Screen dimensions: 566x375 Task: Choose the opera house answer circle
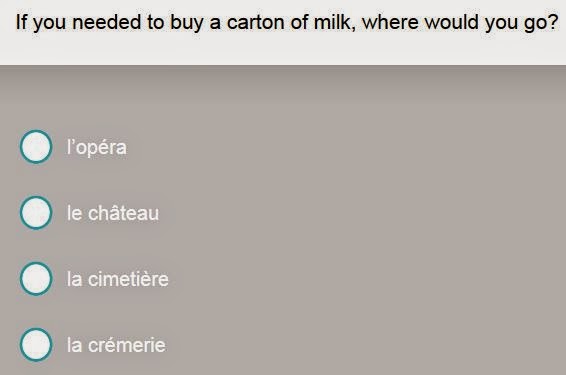pyautogui.click(x=36, y=147)
